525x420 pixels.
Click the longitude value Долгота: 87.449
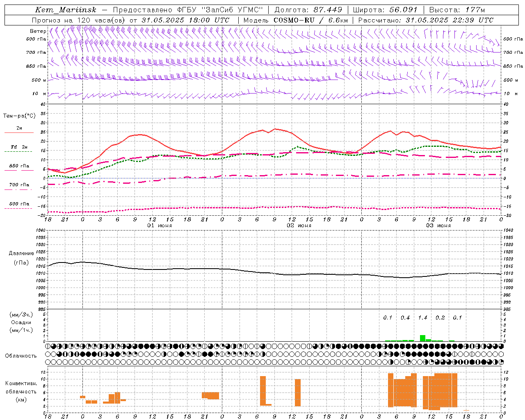[x=308, y=10]
